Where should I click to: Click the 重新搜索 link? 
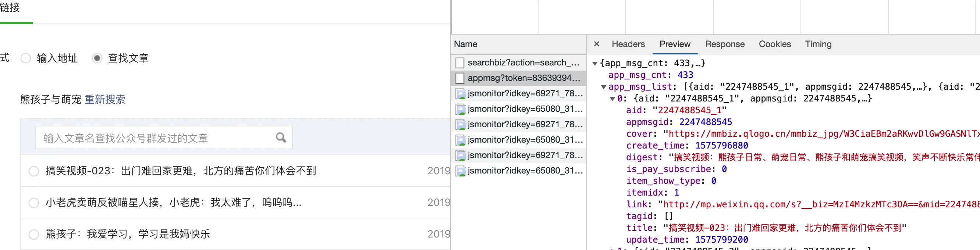[105, 100]
